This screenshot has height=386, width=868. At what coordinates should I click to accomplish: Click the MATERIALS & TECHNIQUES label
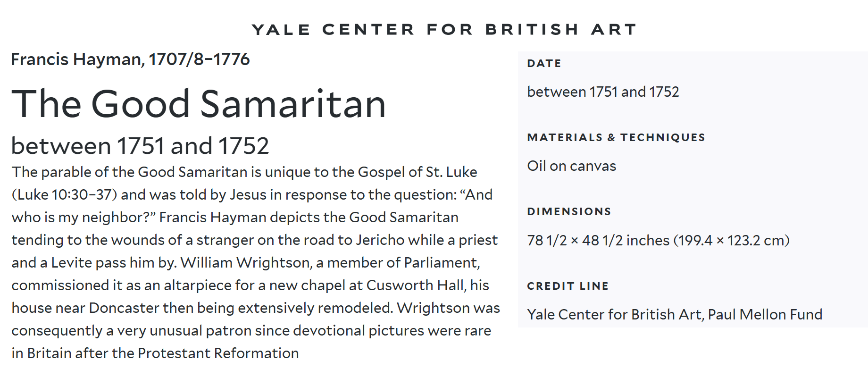click(x=616, y=137)
